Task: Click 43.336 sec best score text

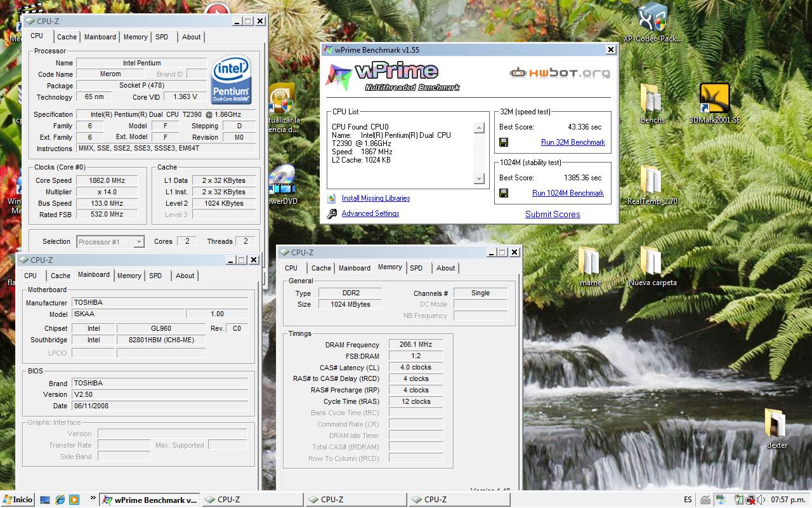Action: [x=584, y=127]
